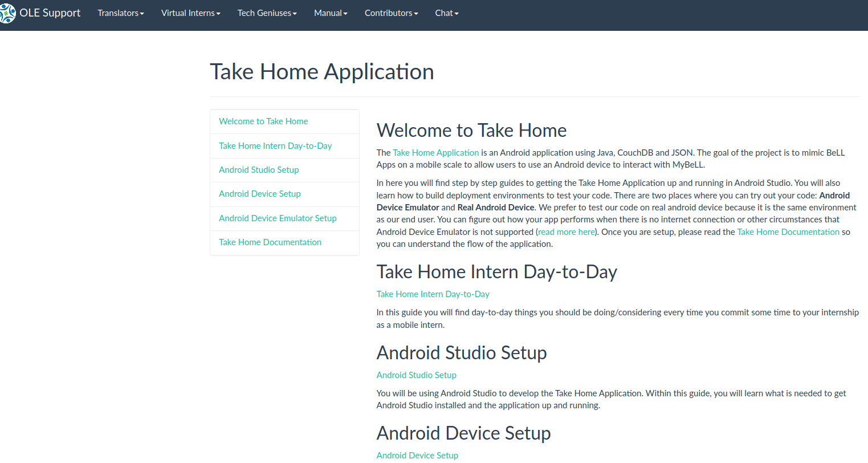Go to Android Studio Setup in sidebar
This screenshot has height=463, width=868.
coord(284,170)
